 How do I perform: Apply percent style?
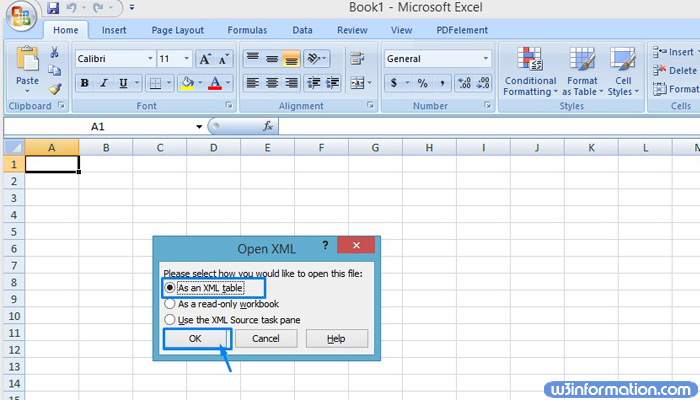(422, 83)
